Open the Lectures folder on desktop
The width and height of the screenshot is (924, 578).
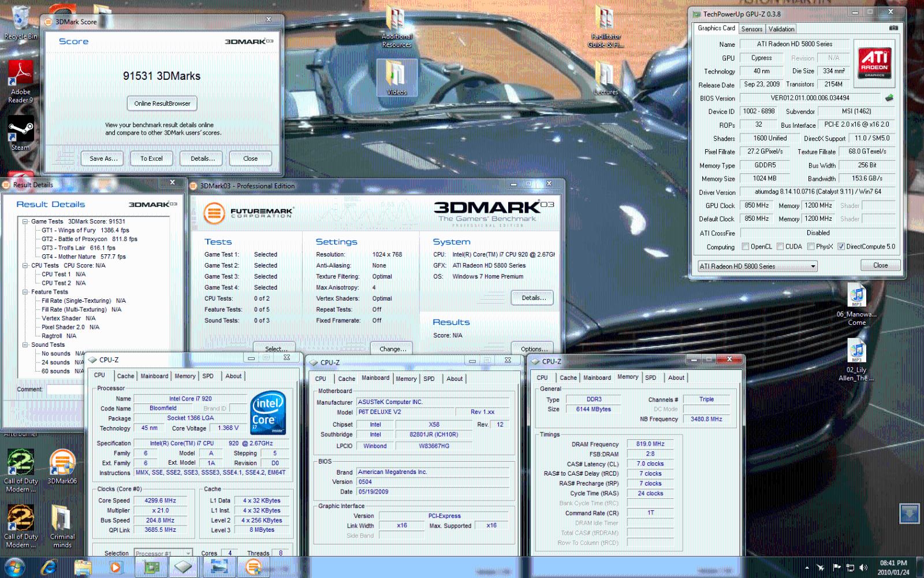tap(605, 78)
